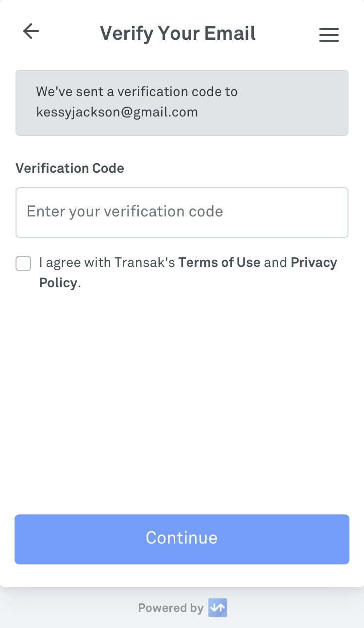Tick the agreement checkbox

click(x=23, y=264)
